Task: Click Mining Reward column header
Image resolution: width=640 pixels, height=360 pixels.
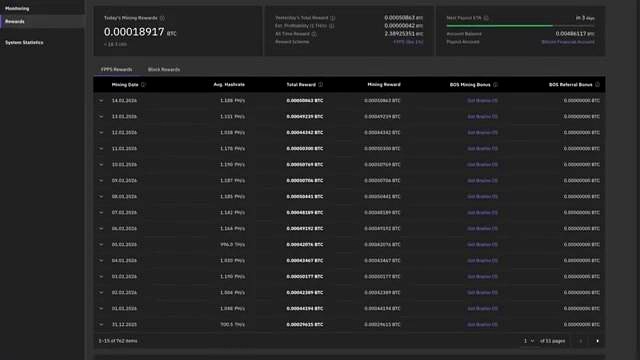Action: (x=384, y=84)
